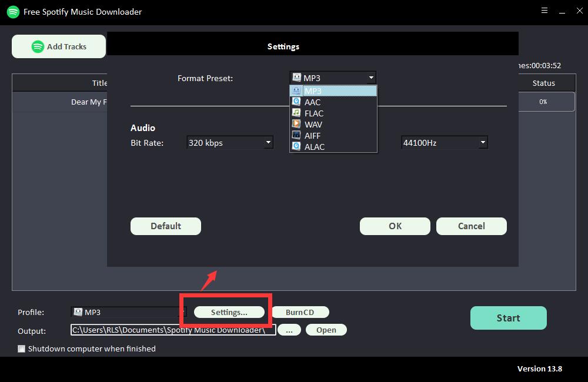Screen dimensions: 588x382
Task: Click the WAV format icon
Action: tap(296, 124)
